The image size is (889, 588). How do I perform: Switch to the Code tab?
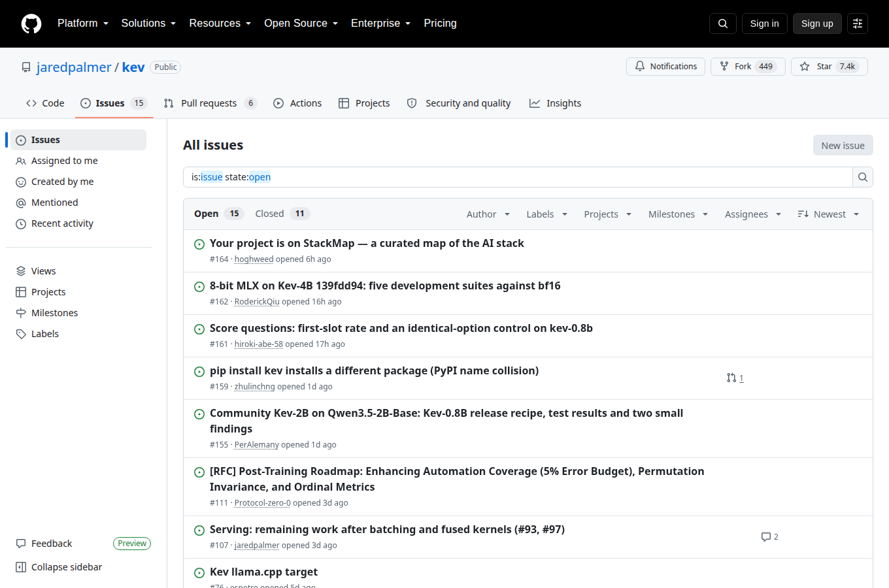pos(45,103)
